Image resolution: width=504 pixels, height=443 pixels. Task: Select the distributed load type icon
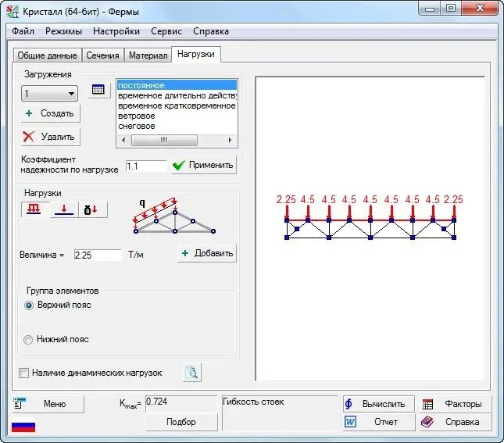tap(34, 209)
